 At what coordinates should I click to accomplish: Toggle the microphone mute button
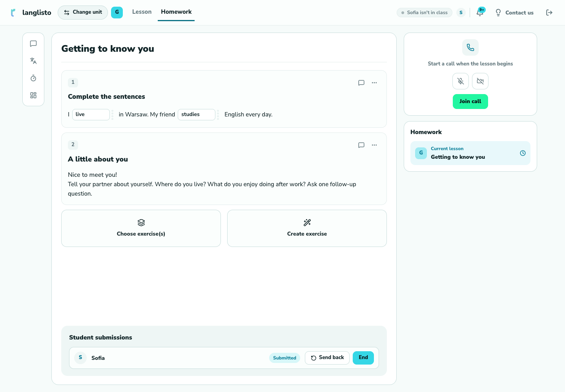point(461,81)
